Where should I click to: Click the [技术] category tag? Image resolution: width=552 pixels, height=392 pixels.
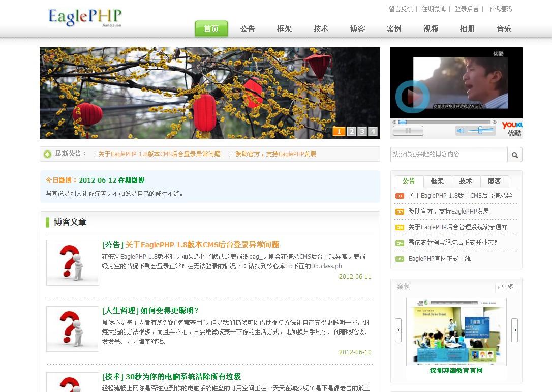click(x=113, y=377)
